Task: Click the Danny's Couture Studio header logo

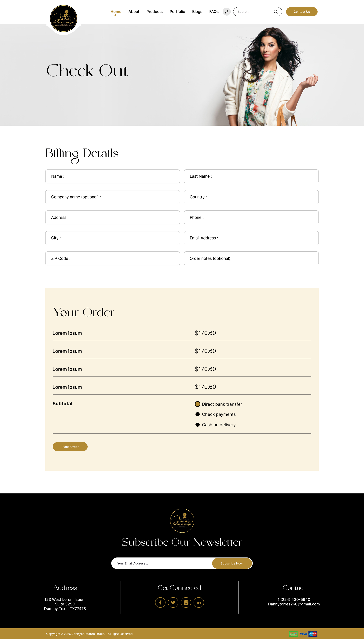Action: point(64,19)
